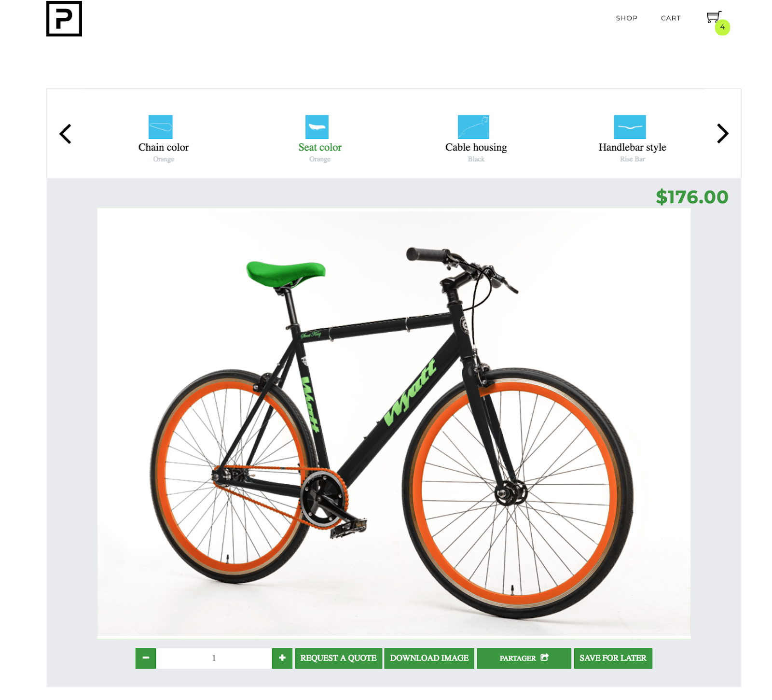
Task: Click the Request a Quote button
Action: 339,658
